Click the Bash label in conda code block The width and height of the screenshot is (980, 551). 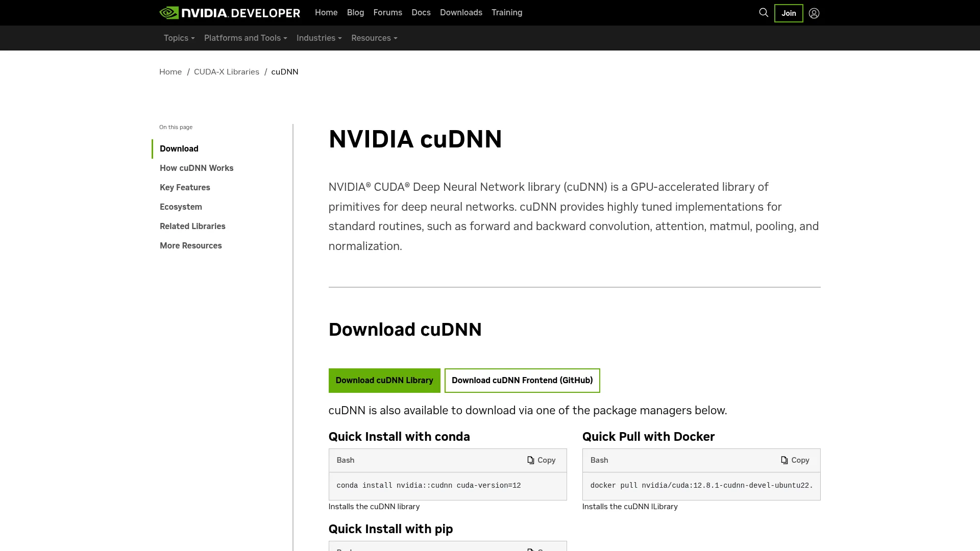pyautogui.click(x=346, y=460)
